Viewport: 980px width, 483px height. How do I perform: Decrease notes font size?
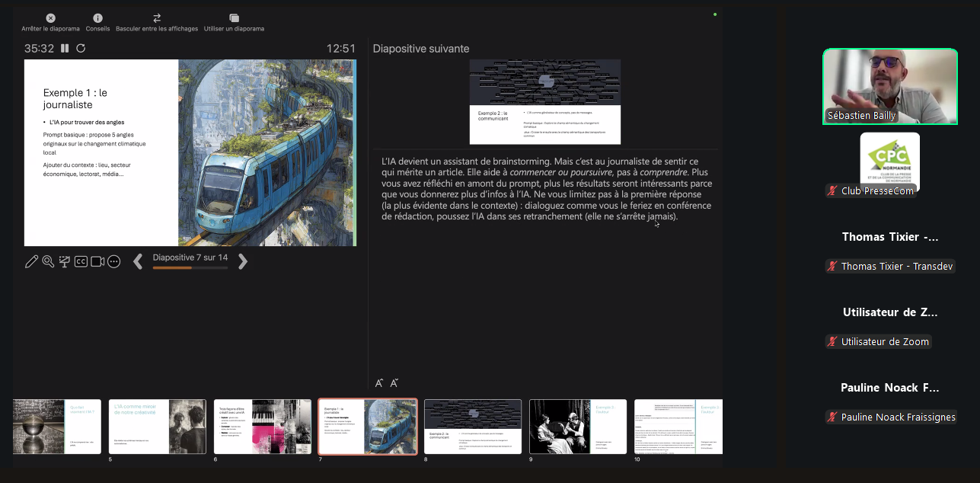[x=394, y=383]
